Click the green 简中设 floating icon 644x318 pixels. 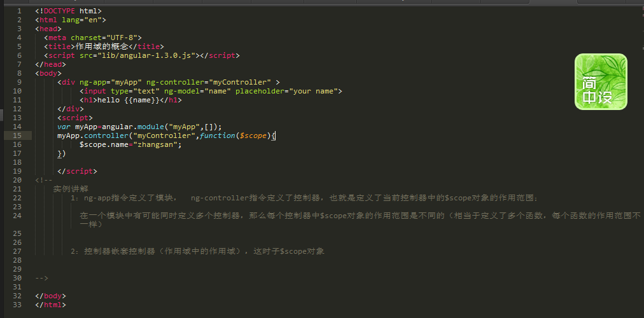601,81
